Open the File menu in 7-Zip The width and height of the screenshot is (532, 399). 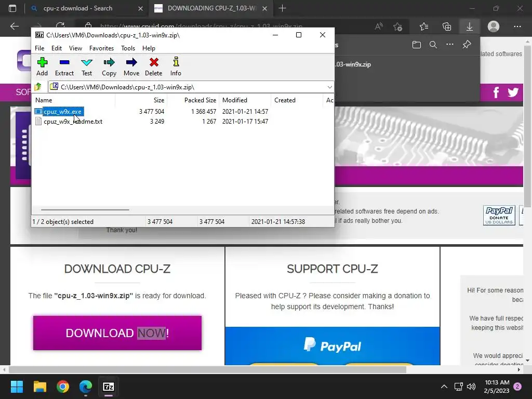39,48
